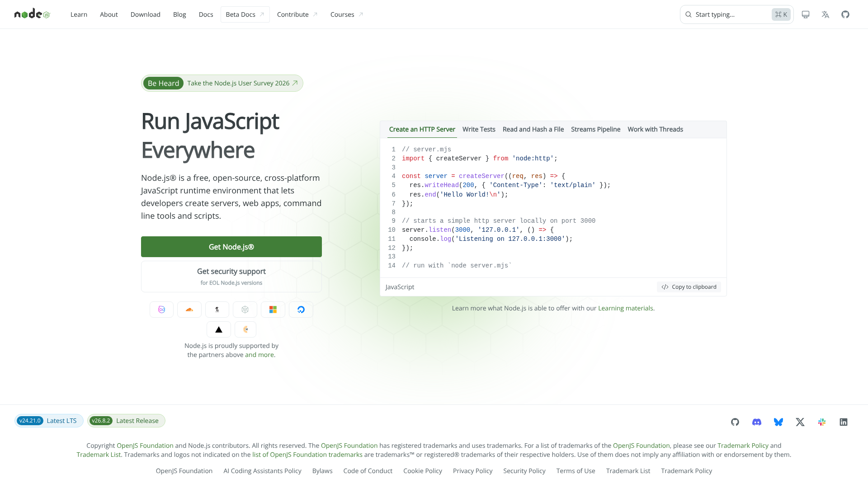This screenshot has height=488, width=868.
Task: Open the Learn menu item
Action: 79,14
